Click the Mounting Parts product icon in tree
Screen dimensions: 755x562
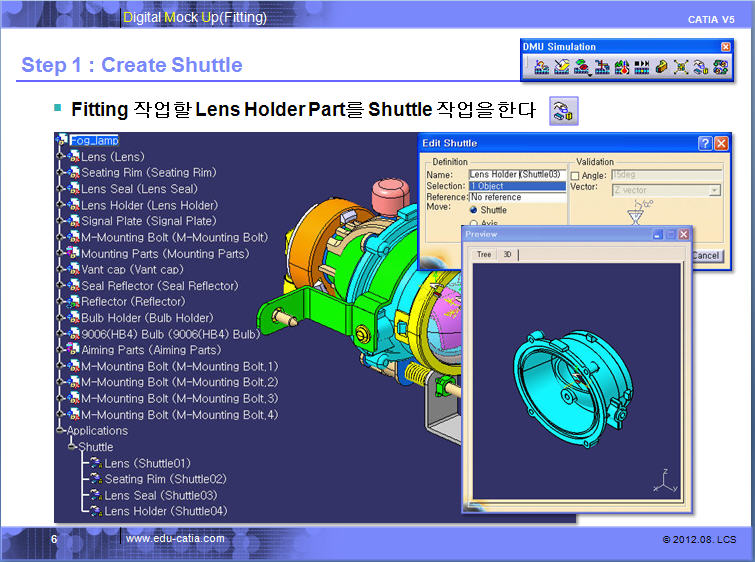pos(73,254)
